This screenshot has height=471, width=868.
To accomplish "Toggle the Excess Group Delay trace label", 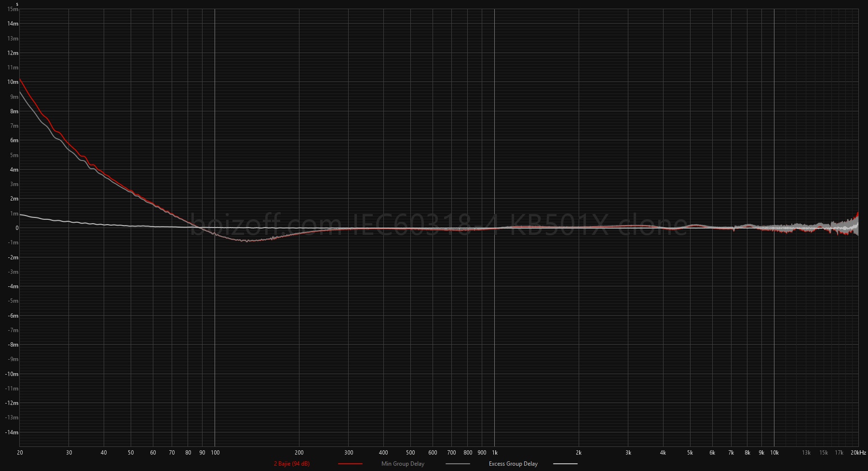I will [x=513, y=464].
